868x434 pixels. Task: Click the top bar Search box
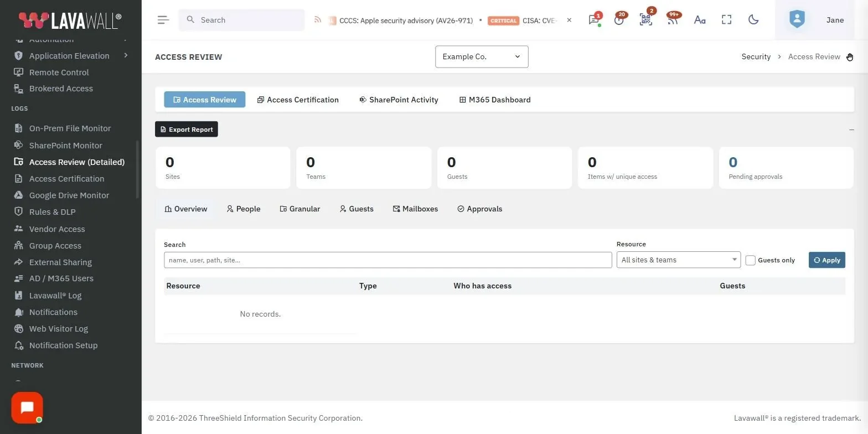pyautogui.click(x=241, y=20)
